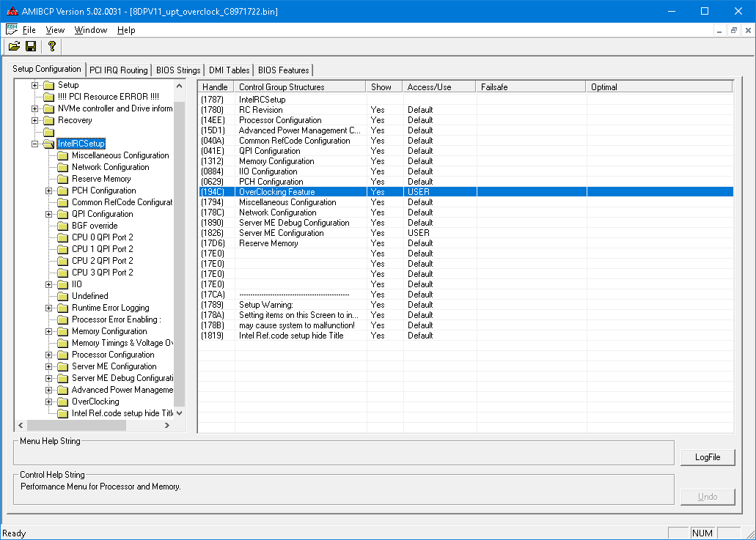Expand the QPI Configuration tree node
The height and width of the screenshot is (540, 756).
48,215
